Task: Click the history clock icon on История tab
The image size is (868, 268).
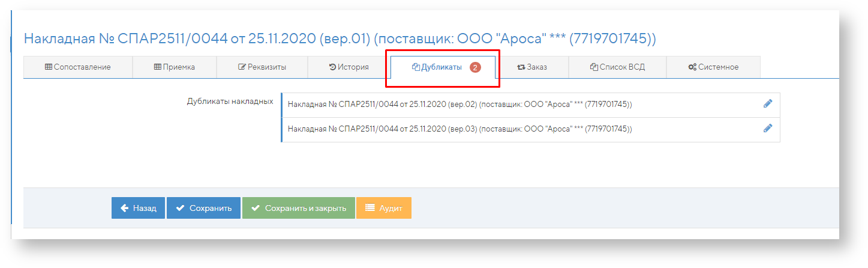Action: click(332, 67)
